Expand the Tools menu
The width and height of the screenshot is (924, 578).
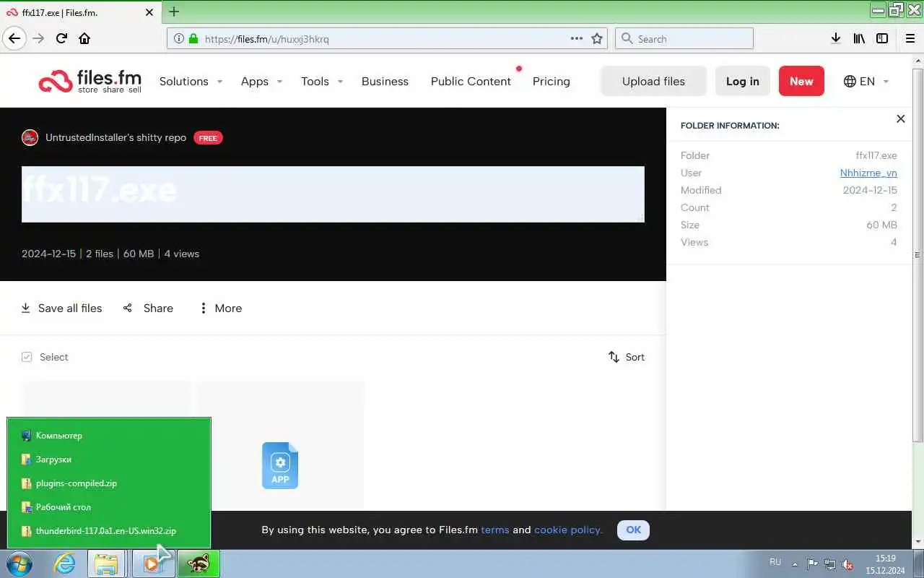coord(322,81)
